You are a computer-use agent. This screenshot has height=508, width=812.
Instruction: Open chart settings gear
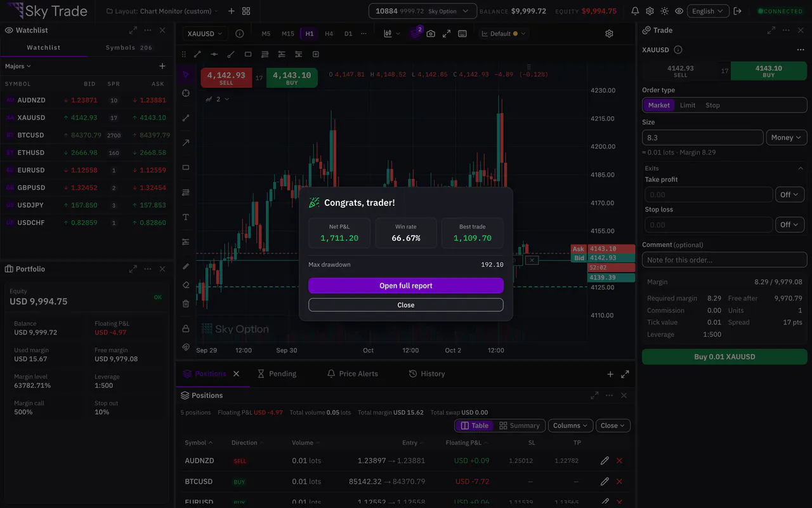[x=609, y=34]
